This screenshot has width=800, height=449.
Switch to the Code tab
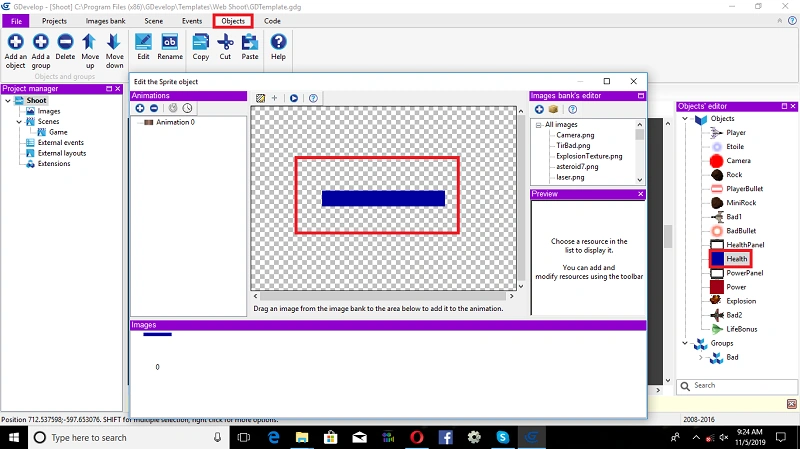[x=272, y=21]
